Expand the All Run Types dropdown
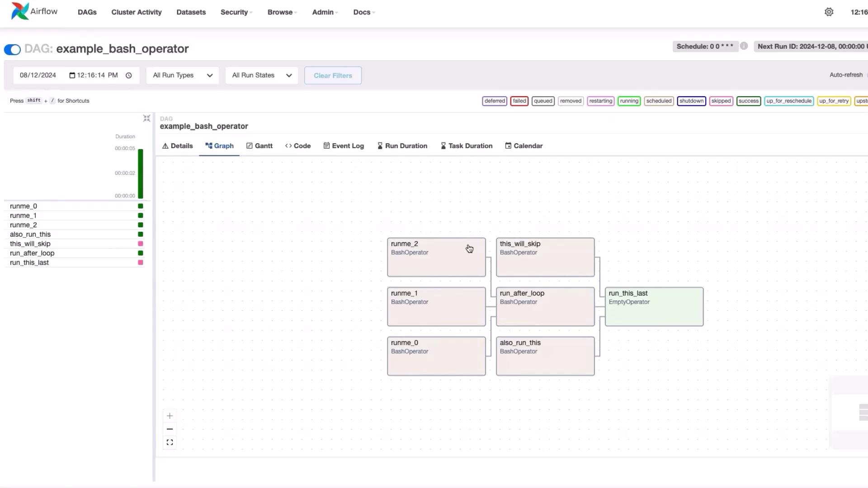Viewport: 868px width, 488px height. 183,75
